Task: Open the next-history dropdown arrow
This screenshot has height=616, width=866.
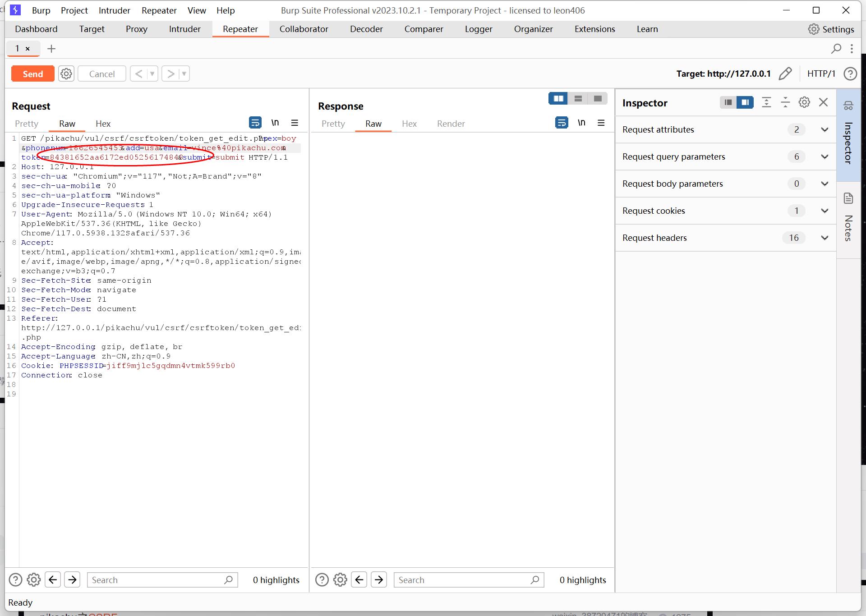Action: 184,74
